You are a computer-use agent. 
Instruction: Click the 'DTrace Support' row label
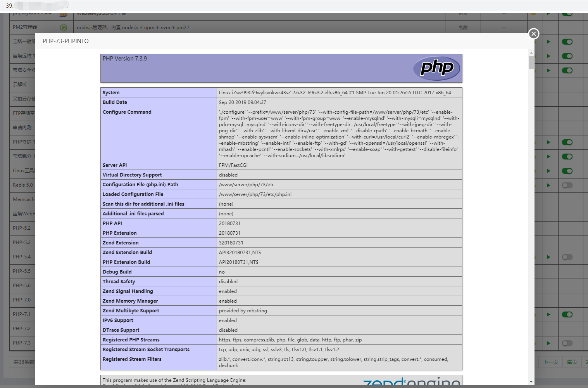pyautogui.click(x=121, y=330)
